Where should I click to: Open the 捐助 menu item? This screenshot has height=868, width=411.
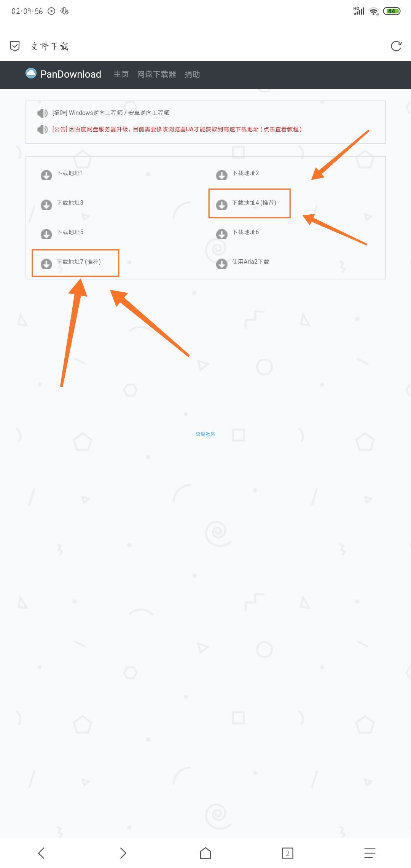point(192,74)
